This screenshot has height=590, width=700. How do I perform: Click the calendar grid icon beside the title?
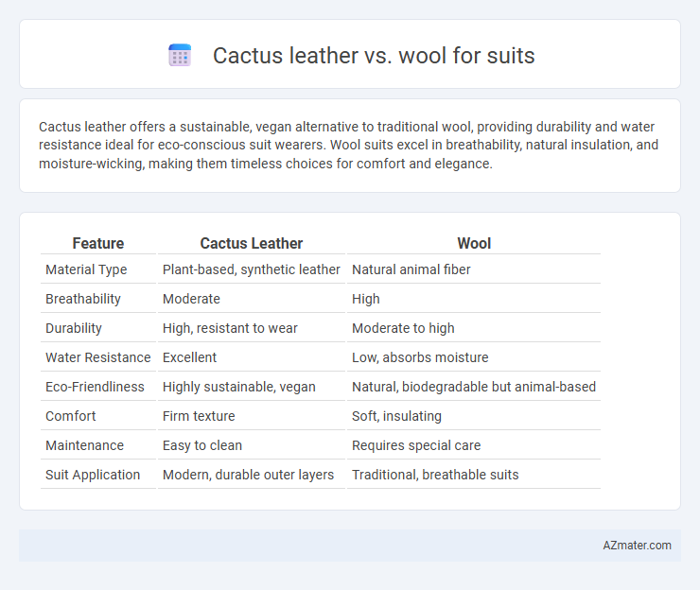point(180,56)
